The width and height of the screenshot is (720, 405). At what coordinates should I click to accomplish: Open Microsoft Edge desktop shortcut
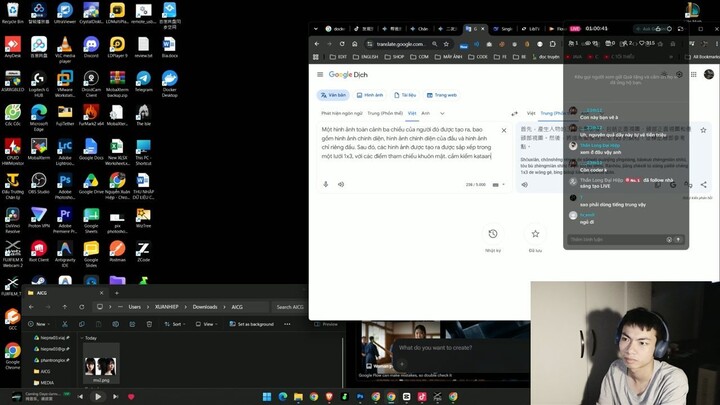point(39,117)
